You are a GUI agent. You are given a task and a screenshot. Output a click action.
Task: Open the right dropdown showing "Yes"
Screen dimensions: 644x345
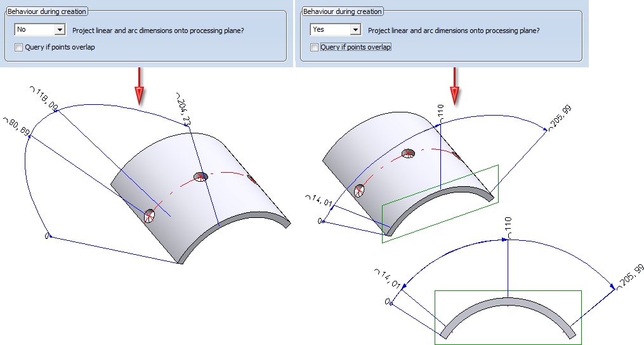coord(355,30)
